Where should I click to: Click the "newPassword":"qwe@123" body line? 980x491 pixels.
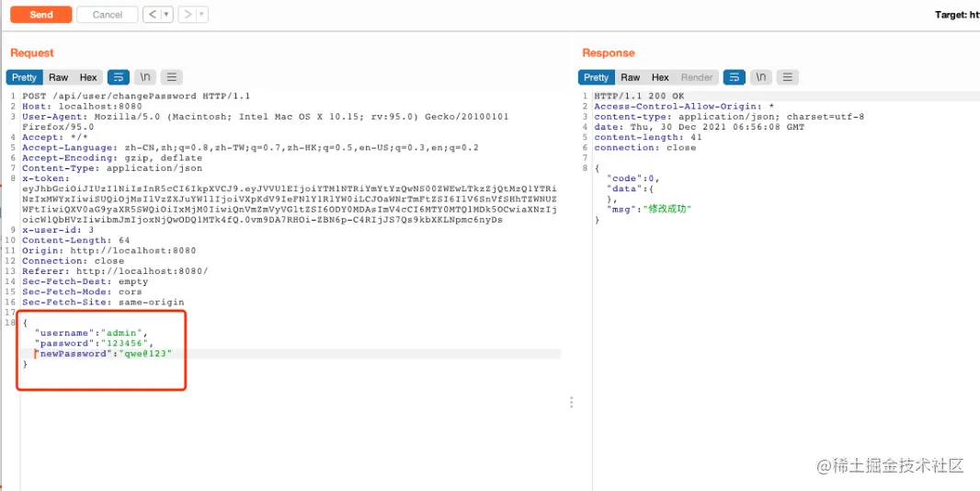(103, 353)
